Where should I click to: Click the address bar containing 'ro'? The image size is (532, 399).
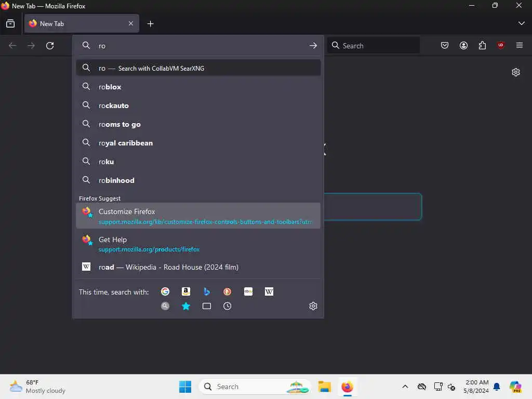click(x=198, y=46)
